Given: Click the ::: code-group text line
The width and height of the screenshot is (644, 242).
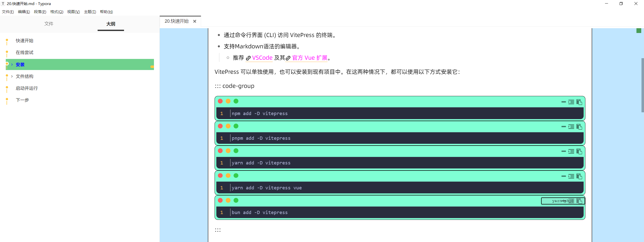Looking at the screenshot, I should tap(234, 86).
